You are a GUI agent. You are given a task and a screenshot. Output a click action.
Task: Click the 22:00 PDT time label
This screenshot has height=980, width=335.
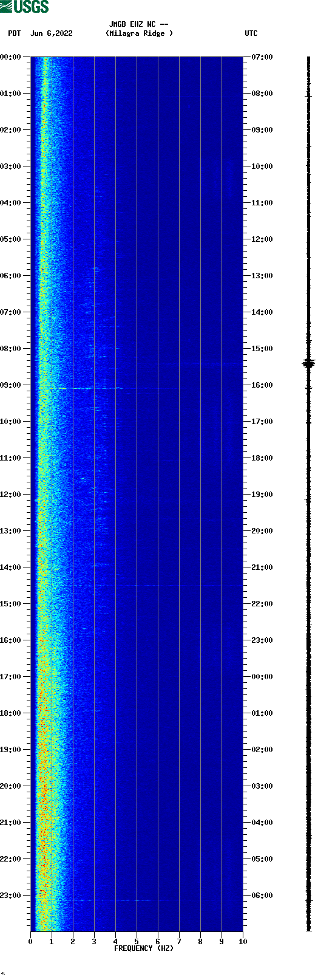coord(11,859)
